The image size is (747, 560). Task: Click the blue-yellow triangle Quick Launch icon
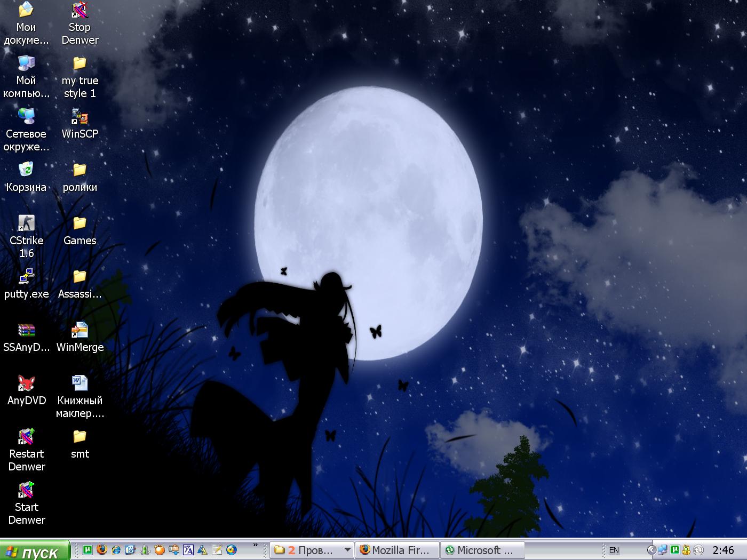(x=203, y=550)
